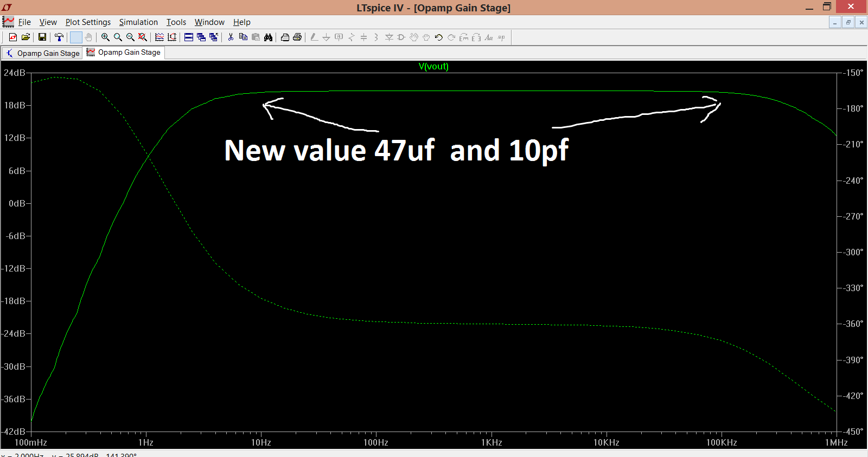Screen dimensions: 868x457
Task: Select the Draw Wire pencil tool
Action: (314, 37)
